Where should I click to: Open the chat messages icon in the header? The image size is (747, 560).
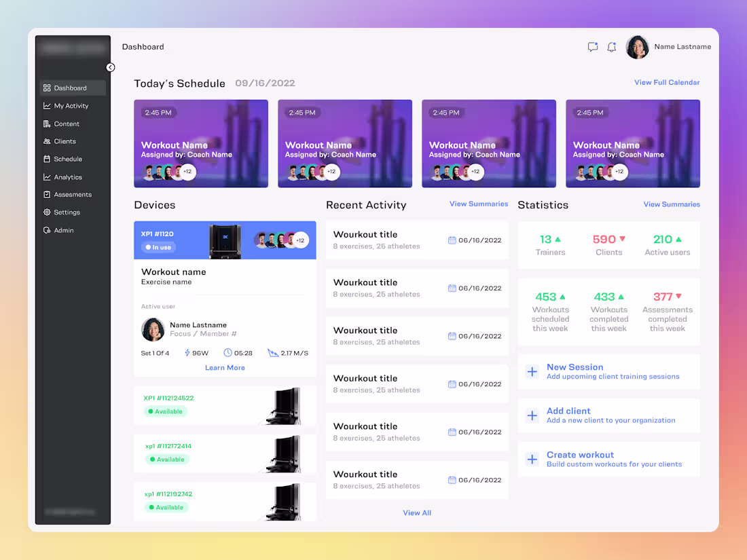592,47
